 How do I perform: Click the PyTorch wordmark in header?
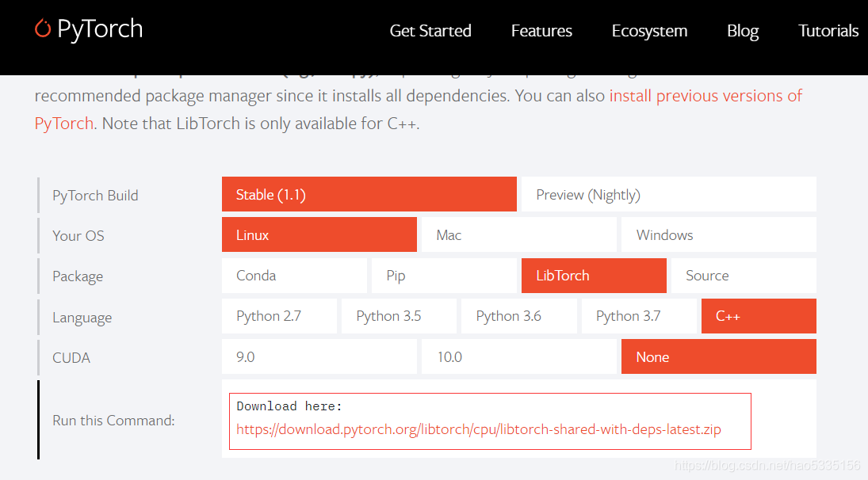(100, 29)
